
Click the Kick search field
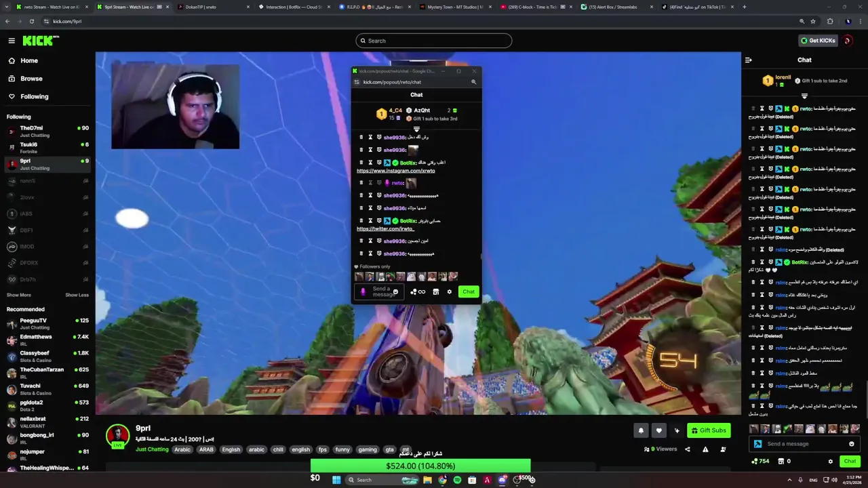[433, 41]
